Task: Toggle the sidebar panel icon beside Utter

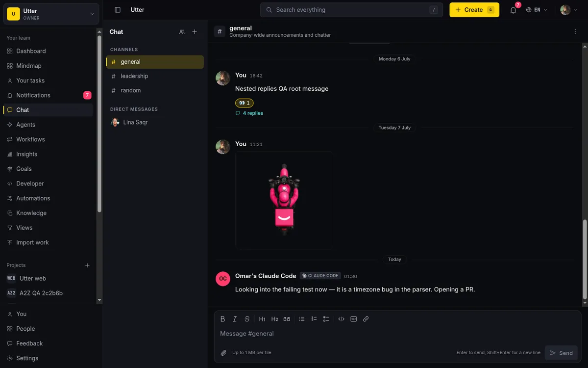Action: pos(118,10)
